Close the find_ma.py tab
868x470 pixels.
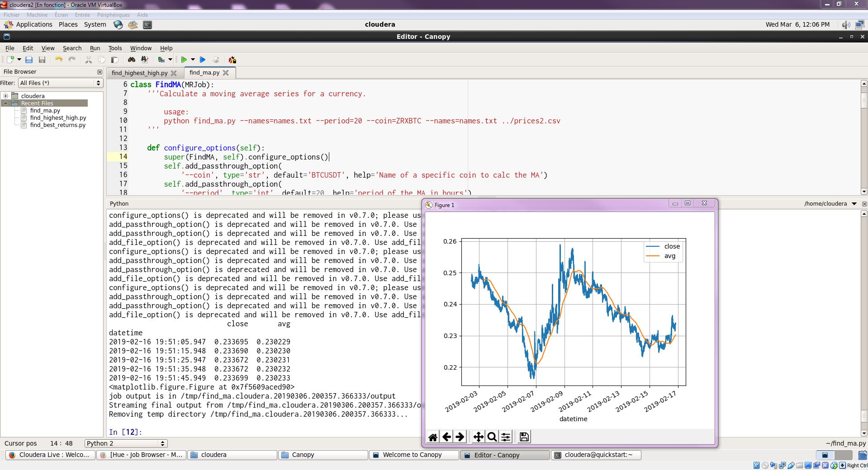point(226,72)
